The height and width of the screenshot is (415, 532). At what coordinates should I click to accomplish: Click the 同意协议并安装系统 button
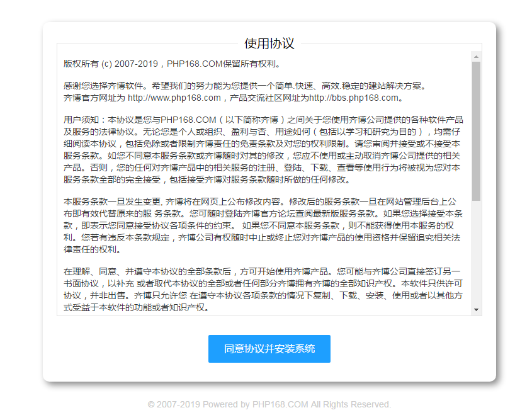click(269, 348)
